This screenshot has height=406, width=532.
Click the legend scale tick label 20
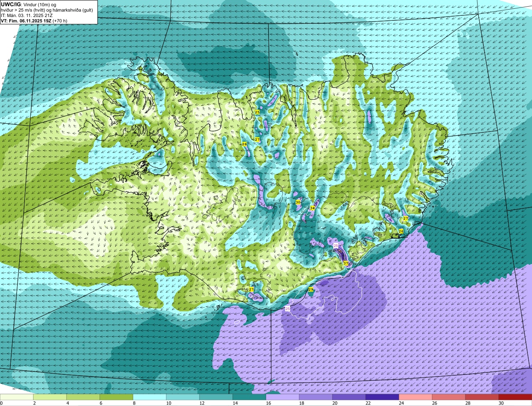click(x=335, y=403)
